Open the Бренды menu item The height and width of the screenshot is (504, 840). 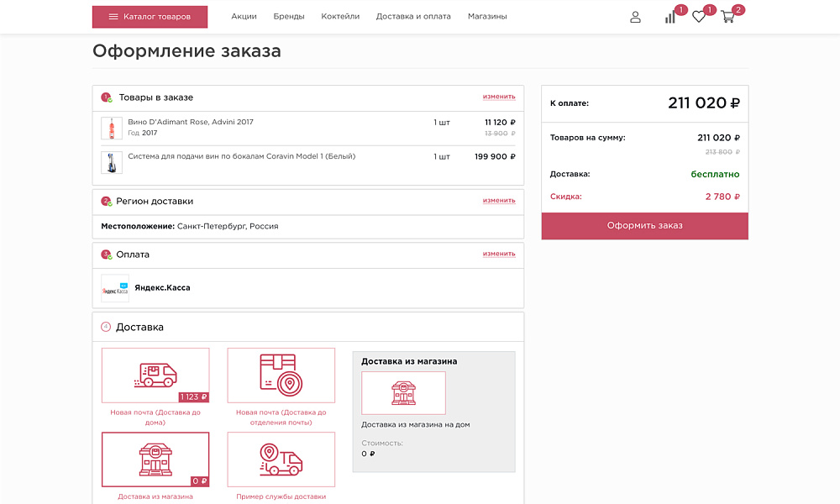(290, 15)
